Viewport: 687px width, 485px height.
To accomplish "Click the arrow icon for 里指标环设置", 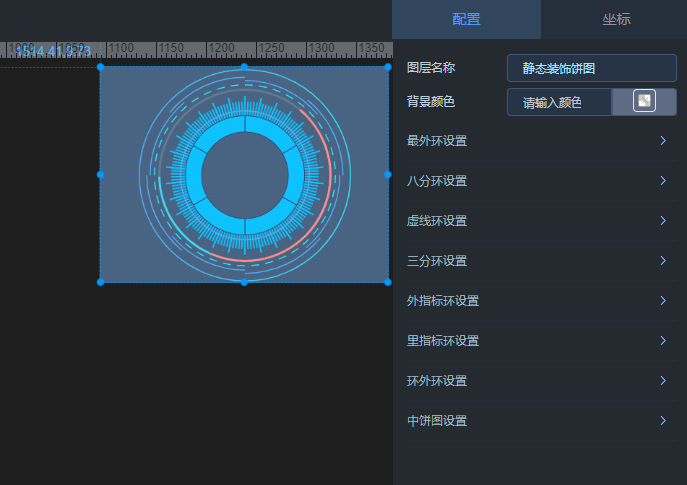I will click(662, 341).
